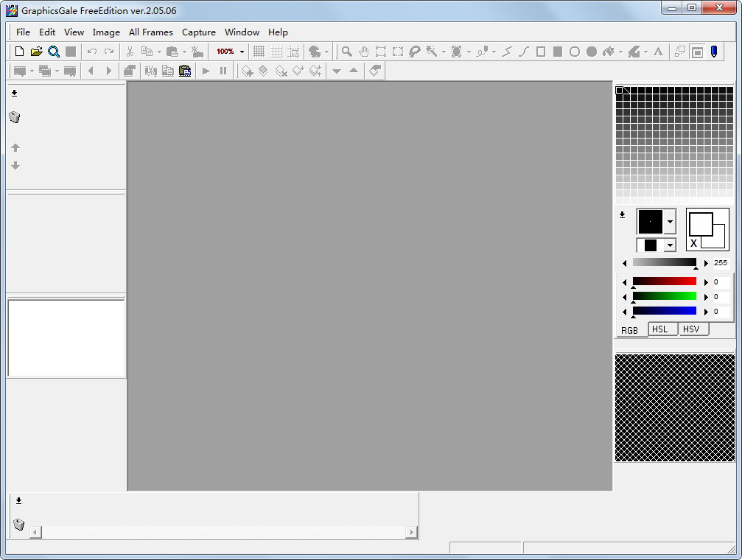This screenshot has width=742, height=560.
Task: Toggle the preview window icon
Action: 697,52
